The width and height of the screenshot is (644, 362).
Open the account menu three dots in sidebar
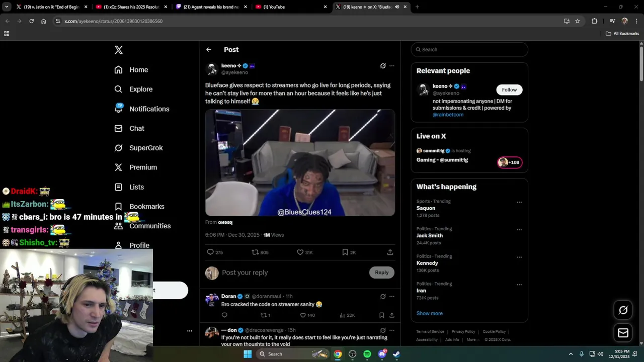pos(190,331)
